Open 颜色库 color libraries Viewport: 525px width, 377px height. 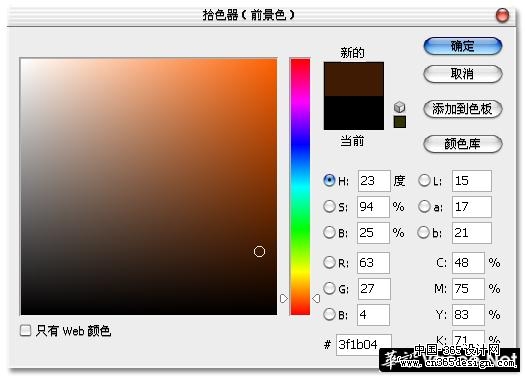point(463,144)
